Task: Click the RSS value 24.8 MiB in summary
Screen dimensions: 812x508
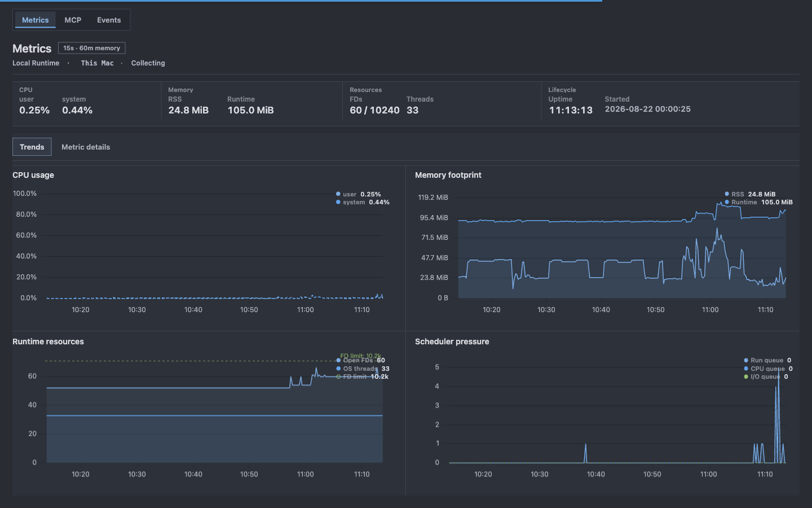Action: (x=188, y=110)
